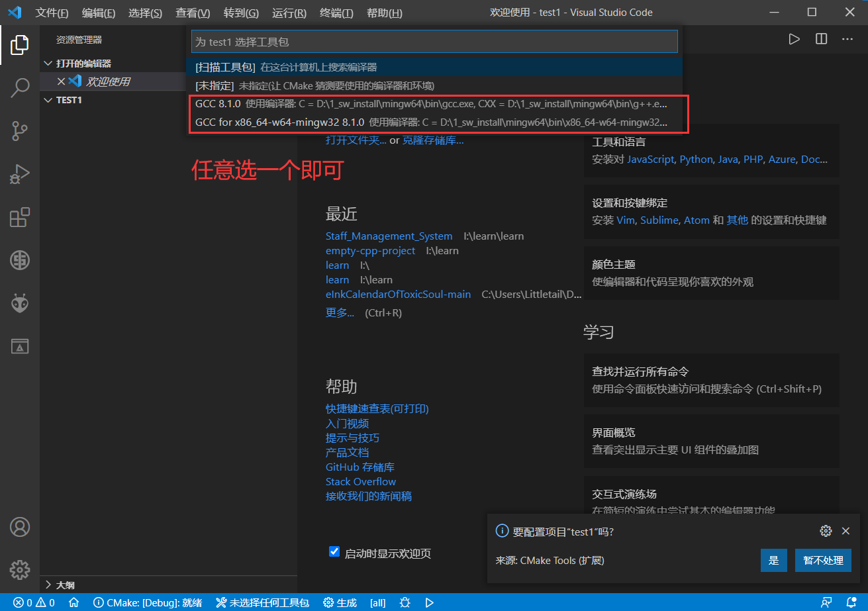Click the home icon in status bar
868x611 pixels.
click(x=74, y=602)
